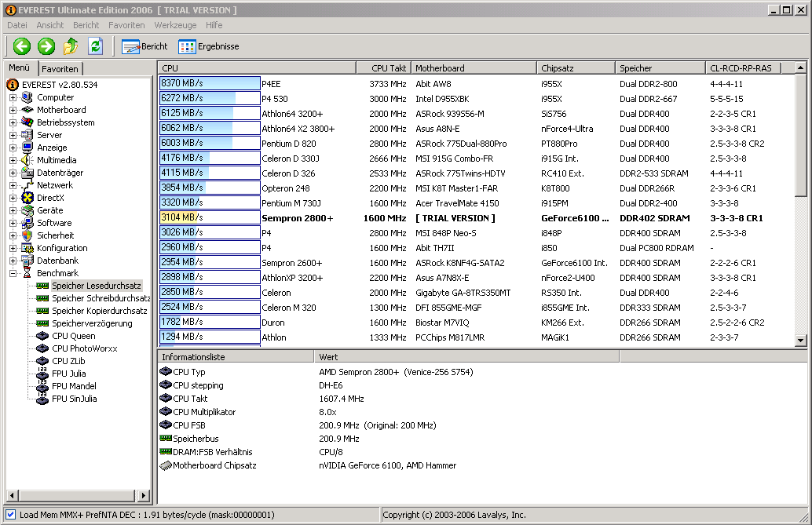
Task: Click the Motherboard tree icon
Action: point(27,110)
